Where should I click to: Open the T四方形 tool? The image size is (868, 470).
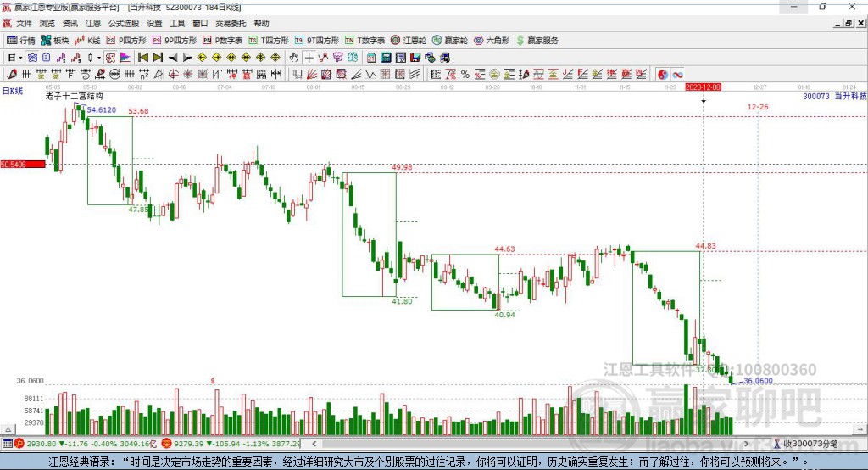[x=269, y=41]
